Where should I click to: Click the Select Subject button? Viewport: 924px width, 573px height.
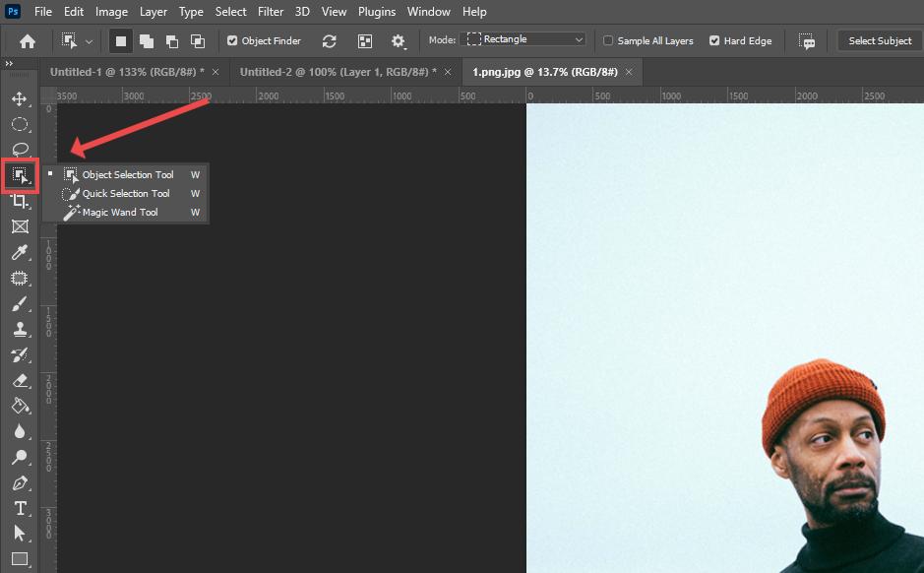tap(877, 40)
